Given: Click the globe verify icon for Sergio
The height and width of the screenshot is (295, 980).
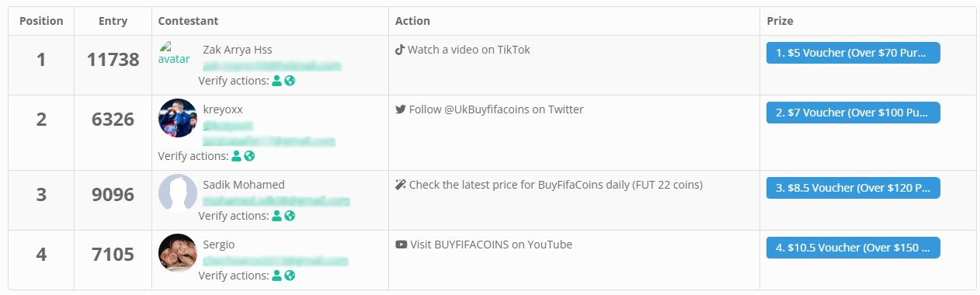Looking at the screenshot, I should tap(290, 276).
